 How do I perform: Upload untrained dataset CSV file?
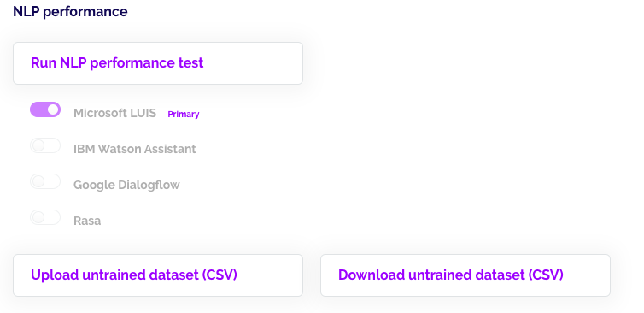click(x=158, y=275)
